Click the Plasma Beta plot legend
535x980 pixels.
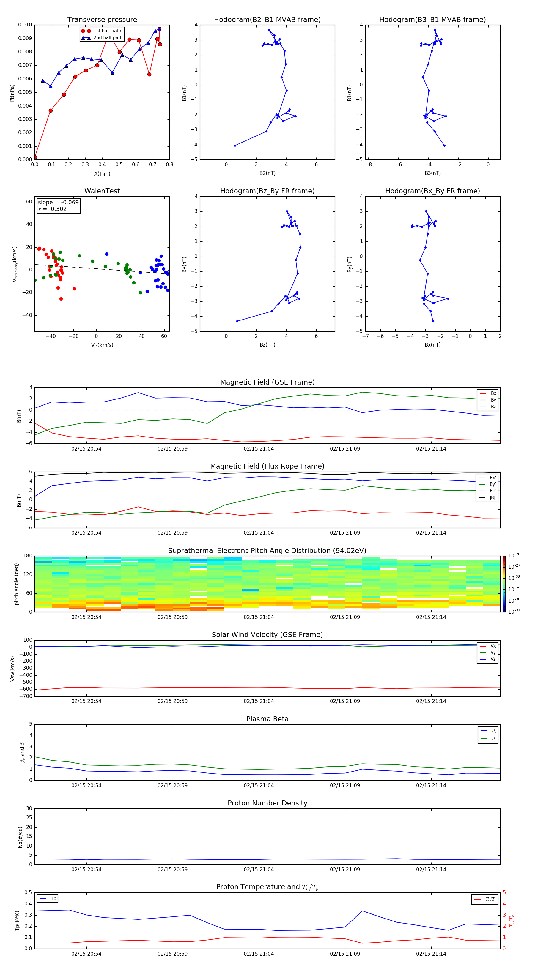pos(488,735)
